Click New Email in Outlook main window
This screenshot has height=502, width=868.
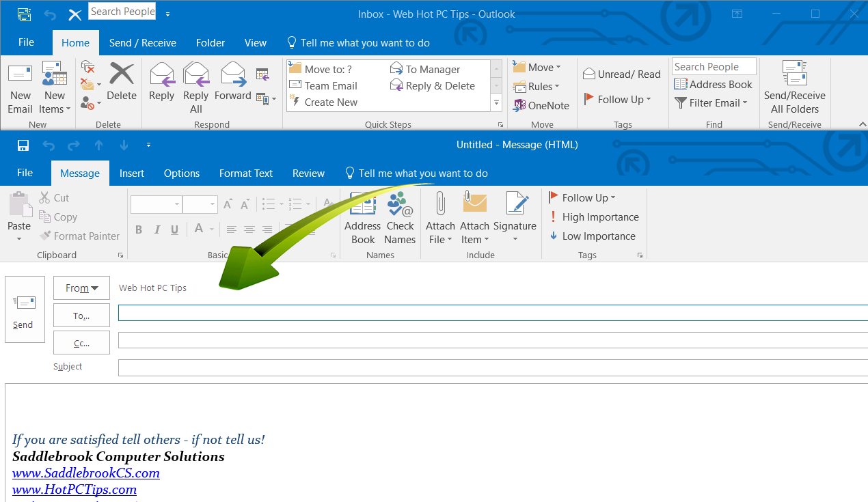click(20, 89)
